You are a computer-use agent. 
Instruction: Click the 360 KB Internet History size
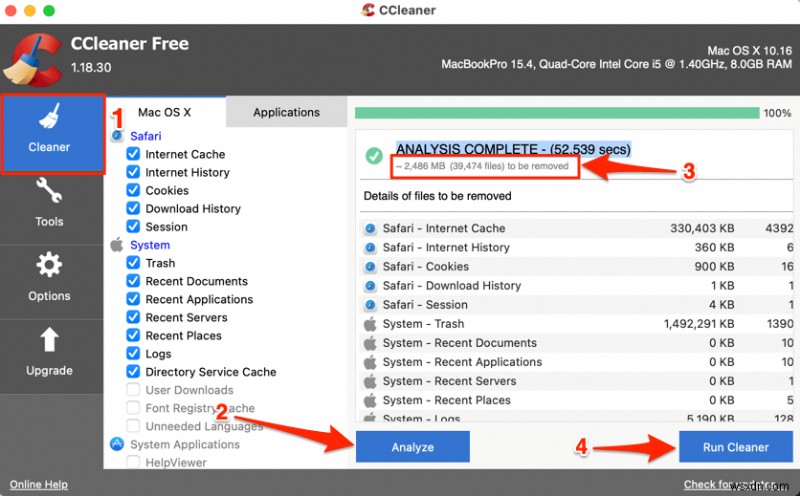pyautogui.click(x=714, y=247)
